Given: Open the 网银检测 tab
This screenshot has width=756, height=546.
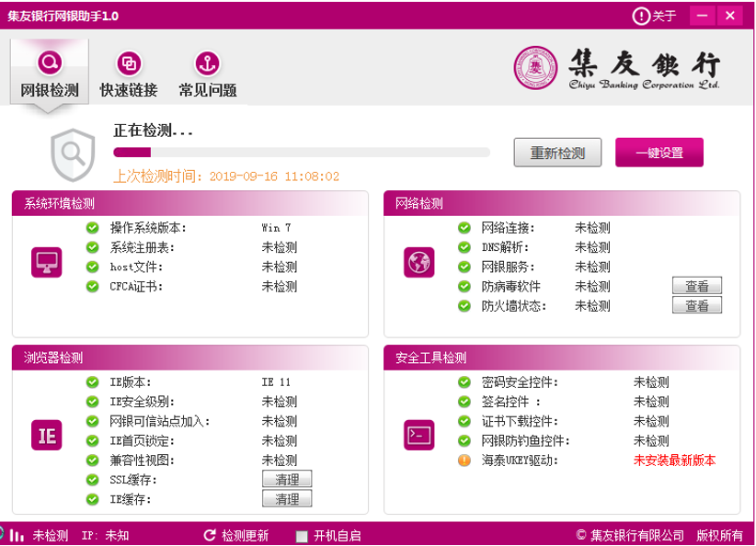Looking at the screenshot, I should tap(49, 73).
